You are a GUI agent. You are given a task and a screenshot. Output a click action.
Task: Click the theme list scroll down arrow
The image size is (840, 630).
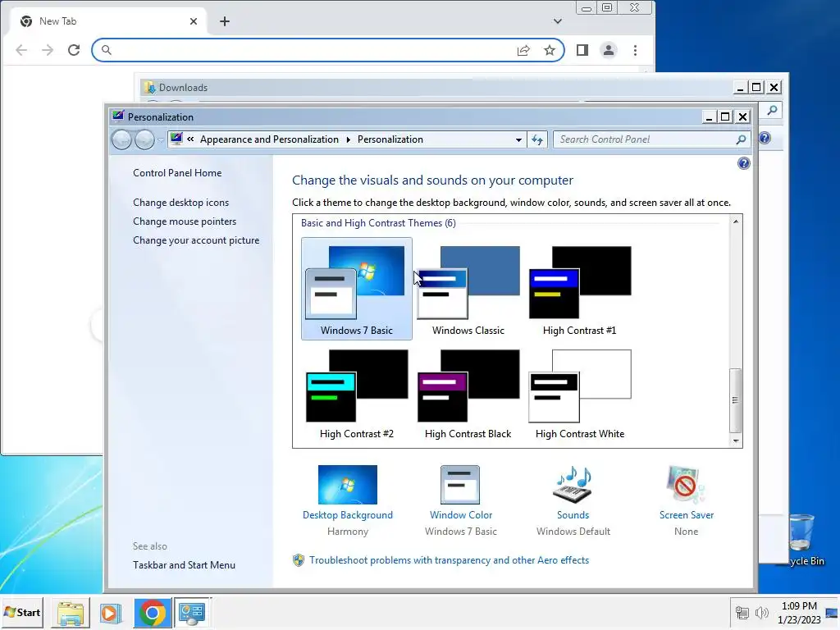coord(736,441)
